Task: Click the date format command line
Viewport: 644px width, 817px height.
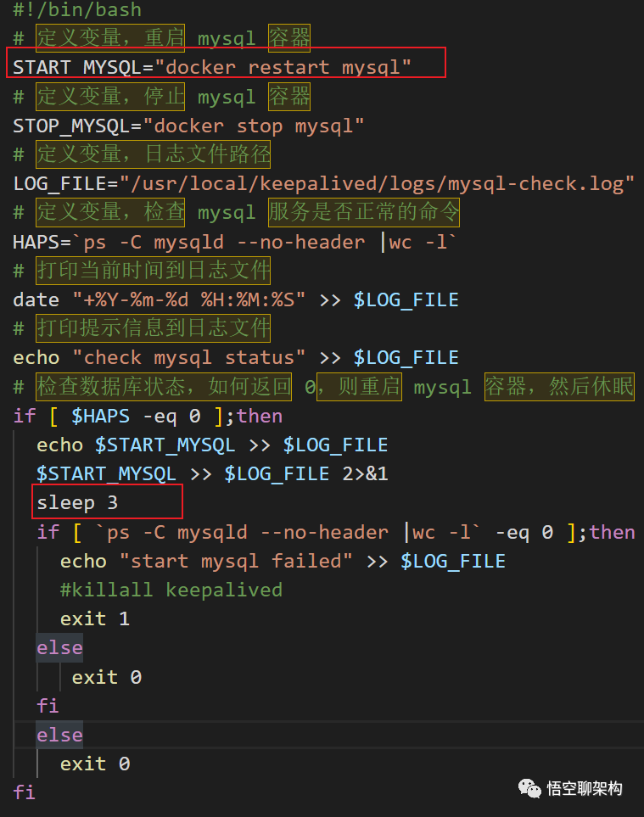Action: 235,300
